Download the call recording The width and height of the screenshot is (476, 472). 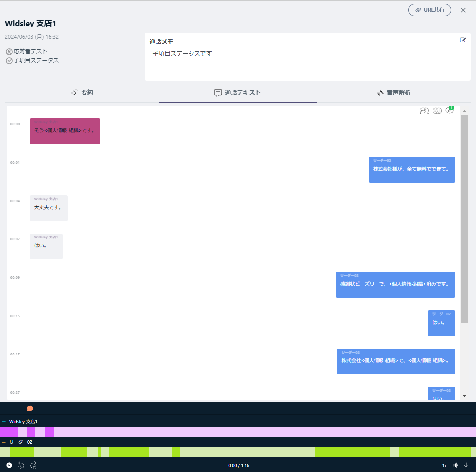[x=466, y=465]
